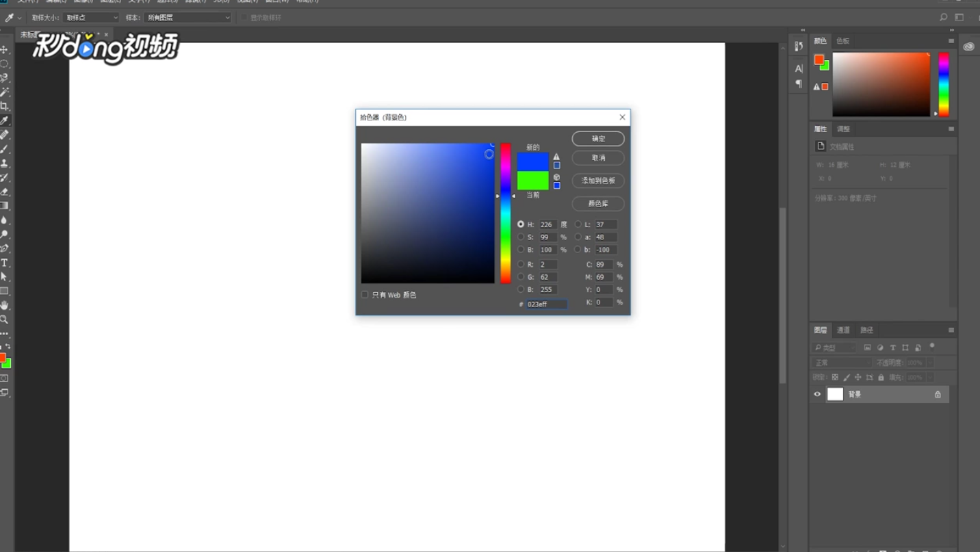Select the Rectangle shape tool
This screenshot has width=980, height=552.
[x=4, y=291]
